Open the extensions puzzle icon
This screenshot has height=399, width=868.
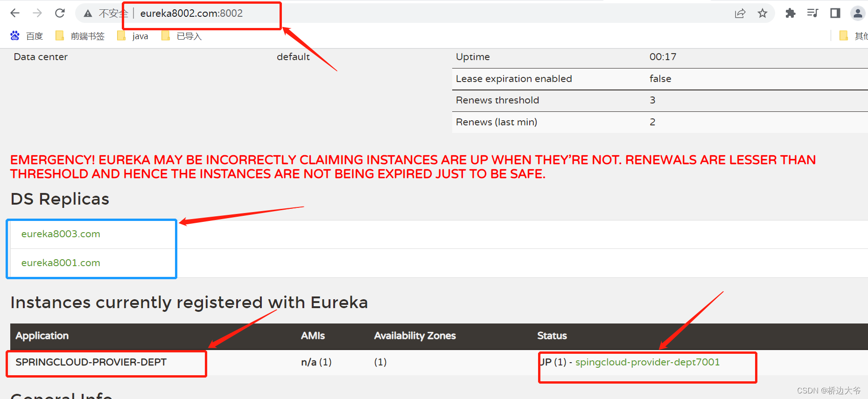click(791, 13)
